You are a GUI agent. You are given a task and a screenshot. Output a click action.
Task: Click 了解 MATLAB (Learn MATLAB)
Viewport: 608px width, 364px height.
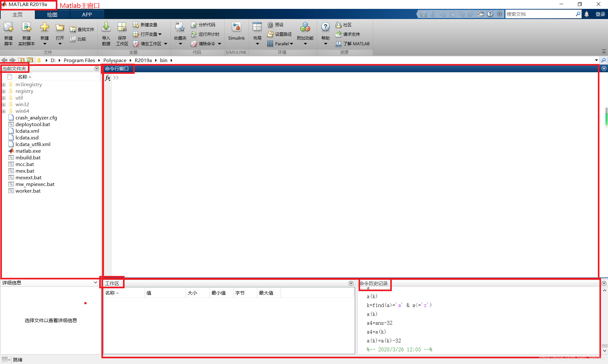point(353,44)
